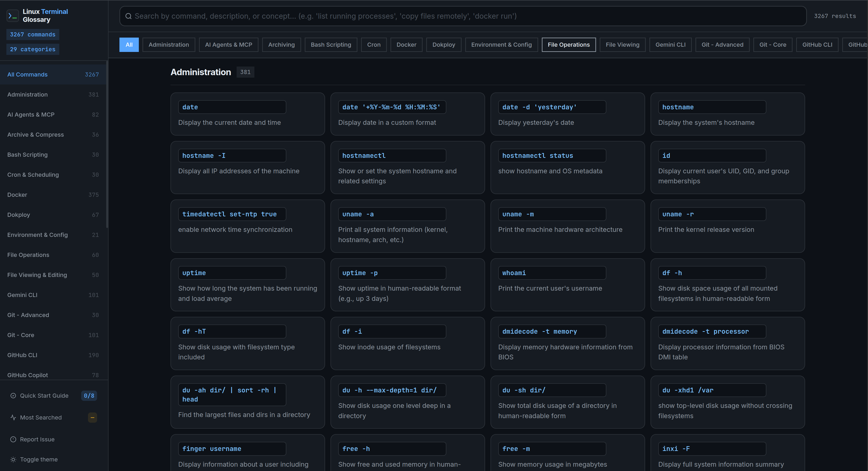Select the Bash Scripting filter tab
Viewport: 868px width, 471px height.
click(331, 45)
